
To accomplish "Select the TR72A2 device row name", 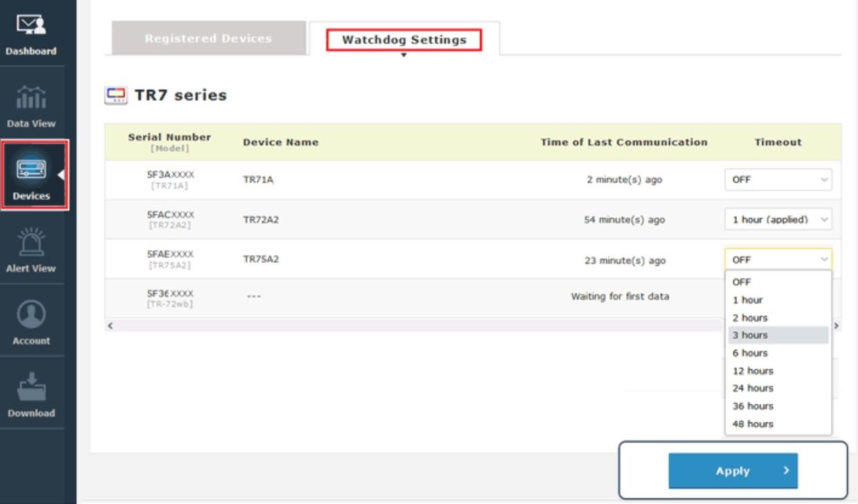I will point(259,220).
